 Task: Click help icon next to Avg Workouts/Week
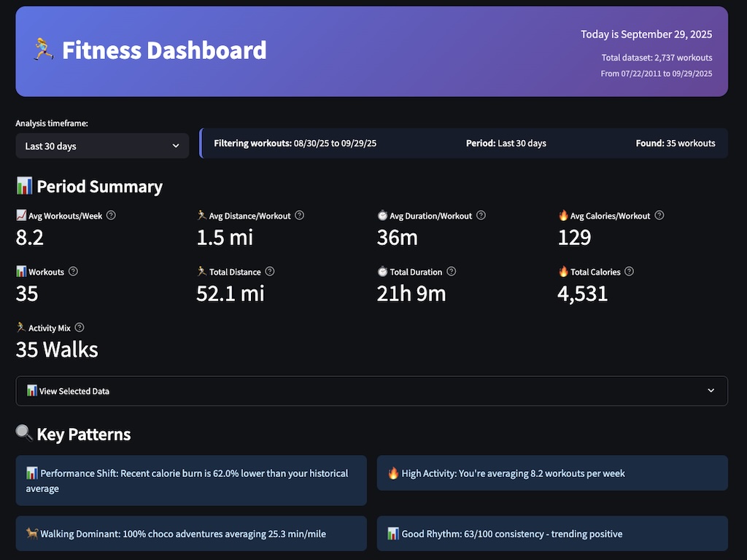[111, 216]
